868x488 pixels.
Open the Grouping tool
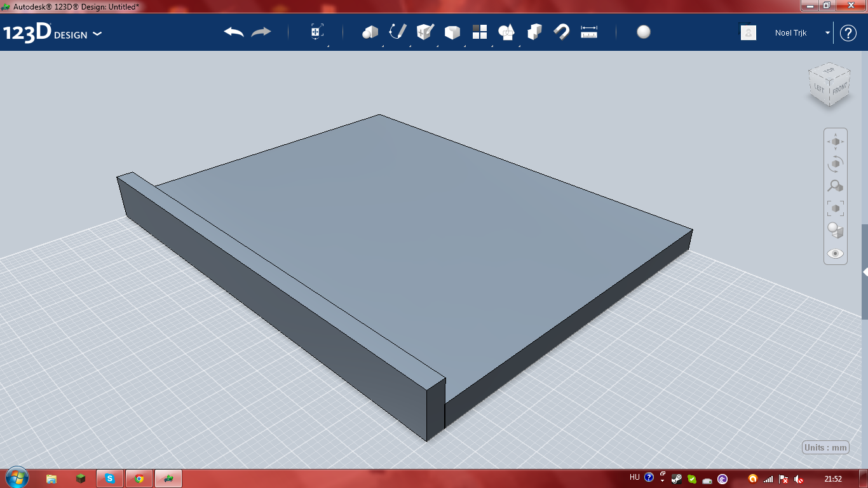[x=506, y=32]
